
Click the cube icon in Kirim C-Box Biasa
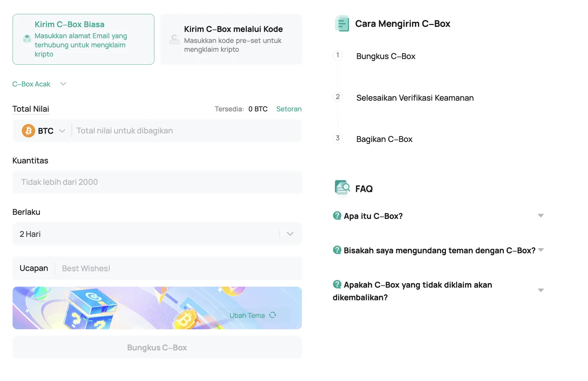(27, 38)
